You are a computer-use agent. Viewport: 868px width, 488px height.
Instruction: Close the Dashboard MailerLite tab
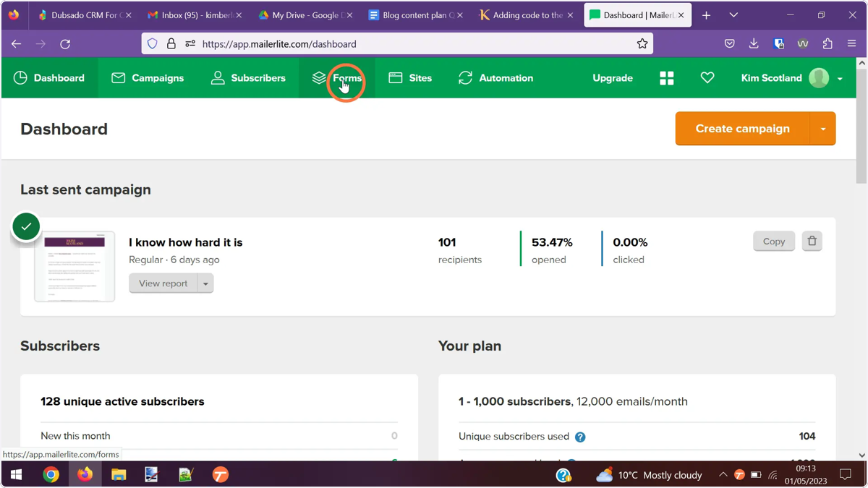pos(681,15)
